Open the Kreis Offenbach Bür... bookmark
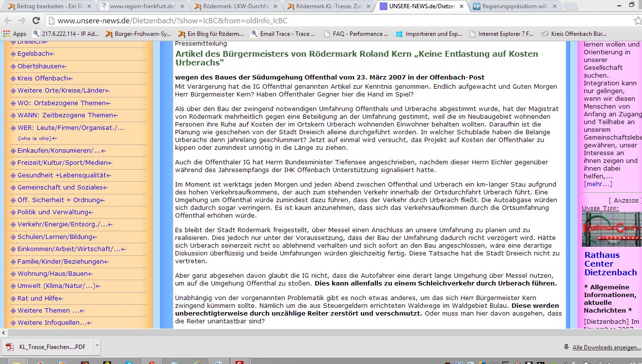This screenshot has height=364, width=642. (574, 34)
